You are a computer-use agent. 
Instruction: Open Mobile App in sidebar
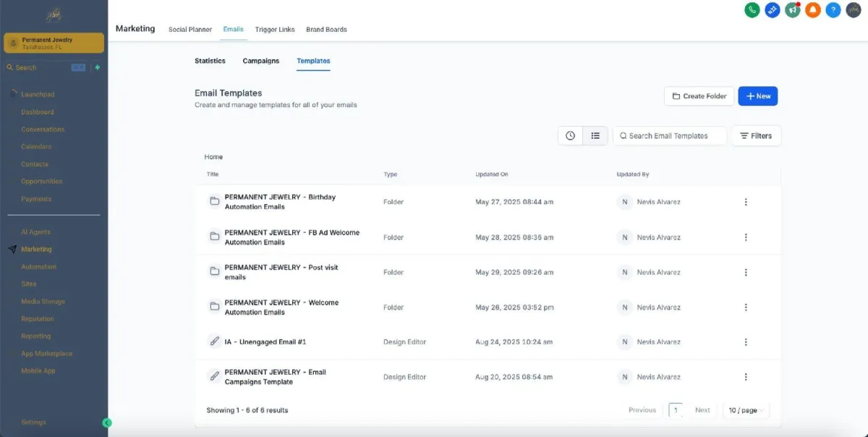click(x=38, y=371)
